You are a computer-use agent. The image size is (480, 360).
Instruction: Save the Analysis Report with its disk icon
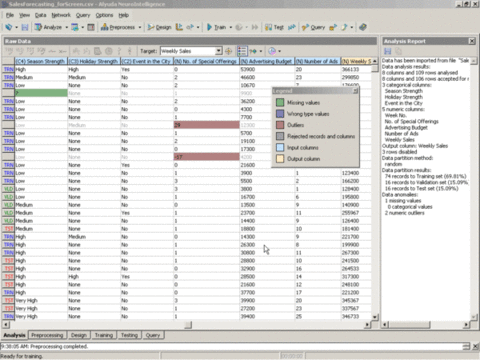[387, 51]
